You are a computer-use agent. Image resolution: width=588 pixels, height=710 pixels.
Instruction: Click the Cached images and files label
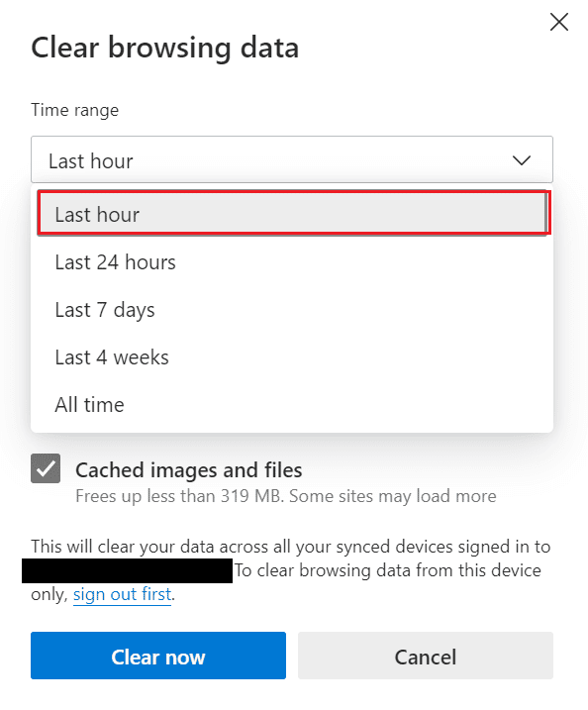pyautogui.click(x=189, y=470)
